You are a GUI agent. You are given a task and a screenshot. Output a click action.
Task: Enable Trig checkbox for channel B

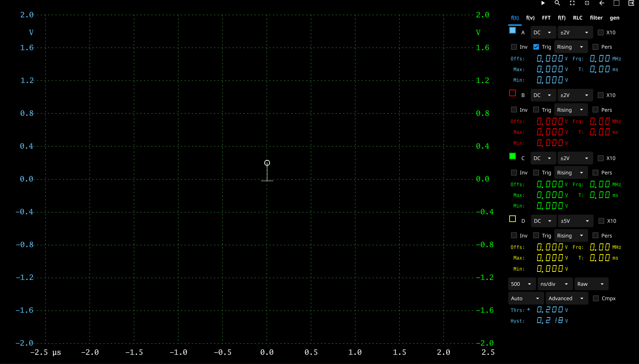click(x=536, y=110)
